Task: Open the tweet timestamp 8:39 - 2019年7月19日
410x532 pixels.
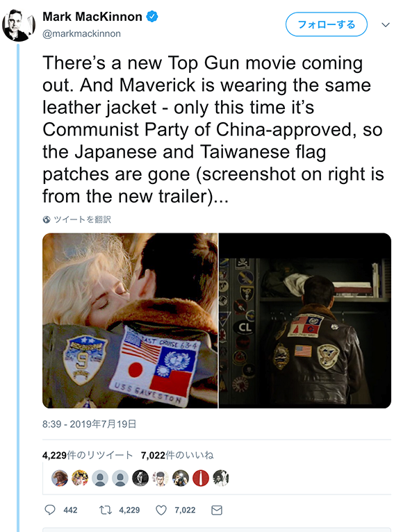Action: pyautogui.click(x=89, y=424)
